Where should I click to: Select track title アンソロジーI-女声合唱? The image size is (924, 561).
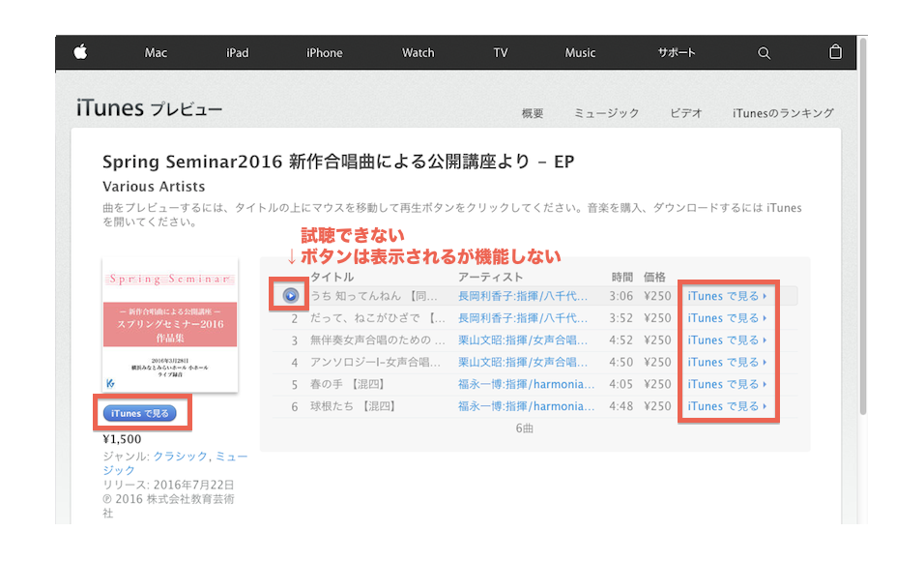375,362
